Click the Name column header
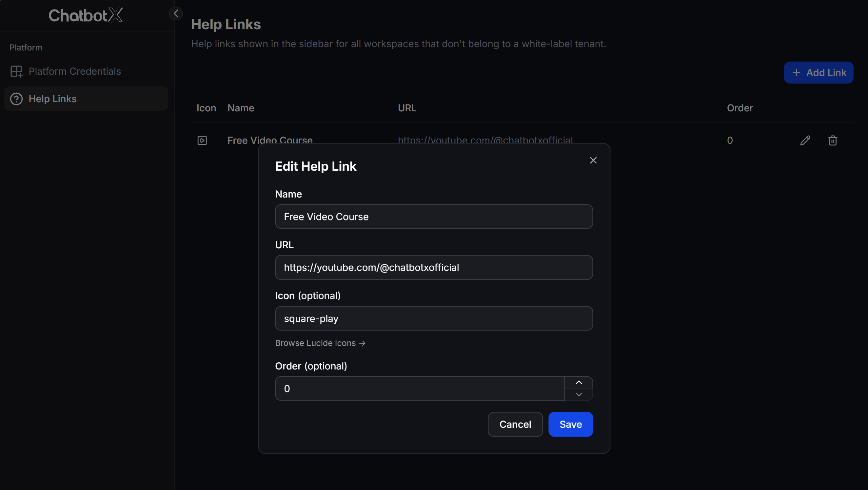868x490 pixels. click(241, 108)
